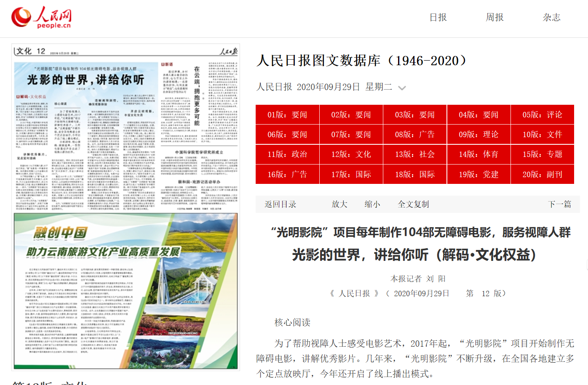Open the 日报 menu item
This screenshot has height=385, width=588.
pos(438,17)
